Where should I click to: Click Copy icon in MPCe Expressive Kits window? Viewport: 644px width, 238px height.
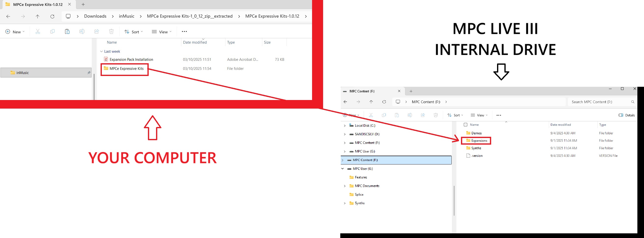pos(52,31)
